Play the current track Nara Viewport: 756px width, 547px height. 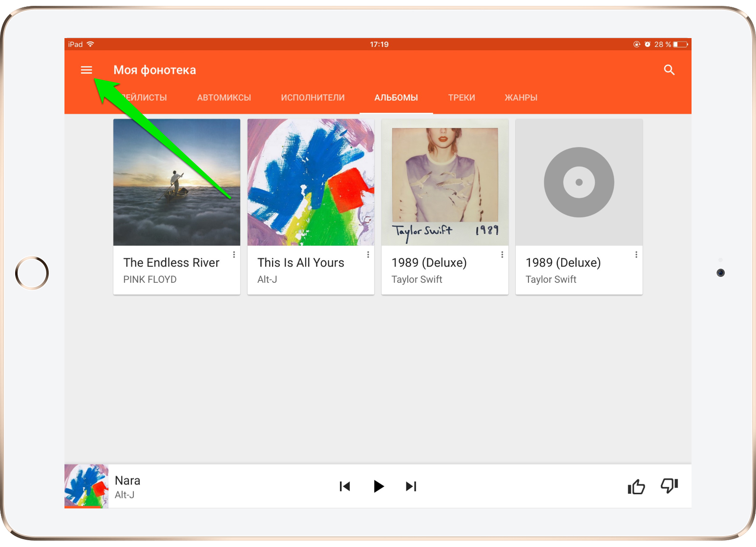coord(378,486)
